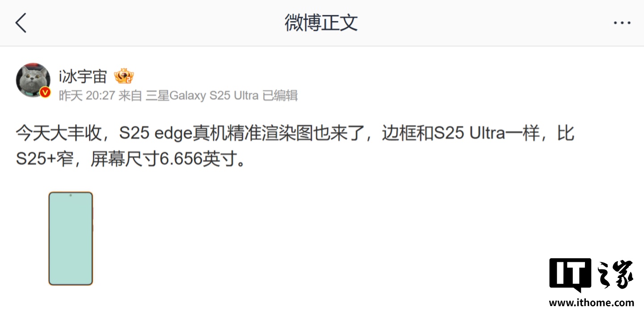Click the punch-hole camera on the phone render
This screenshot has height=315, width=644.
pyautogui.click(x=71, y=195)
